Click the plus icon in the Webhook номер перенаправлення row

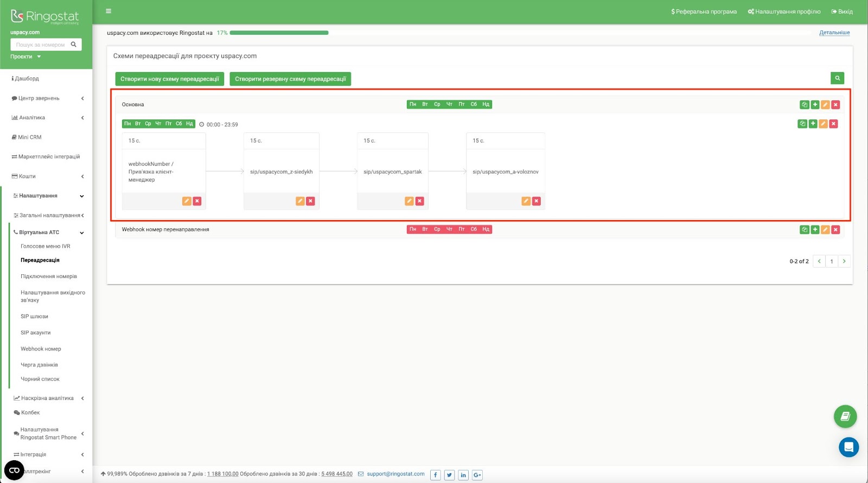point(815,230)
